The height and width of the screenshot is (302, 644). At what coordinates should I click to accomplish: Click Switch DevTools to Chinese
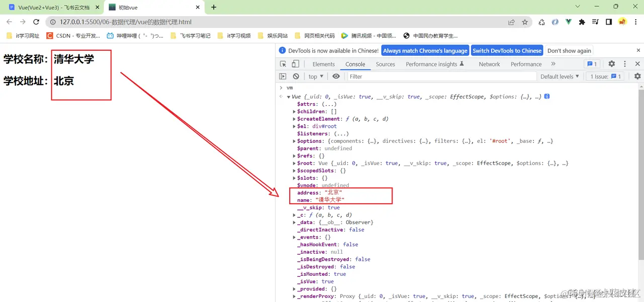[507, 51]
